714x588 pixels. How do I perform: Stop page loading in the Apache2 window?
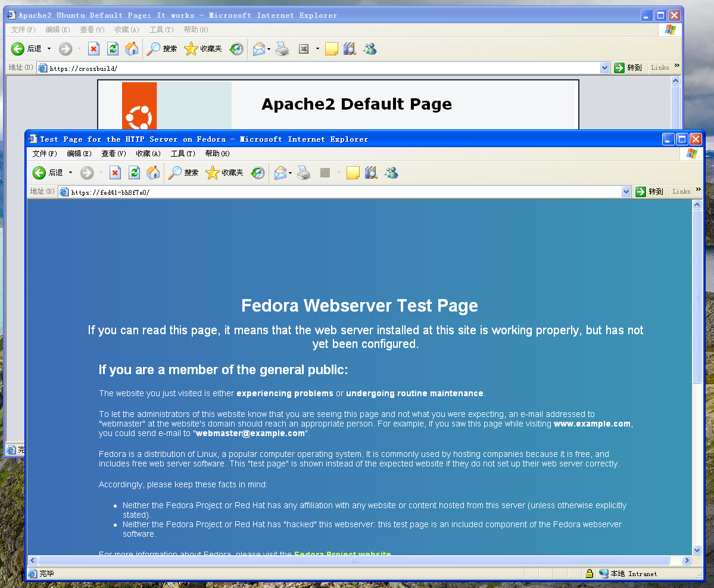[x=94, y=49]
